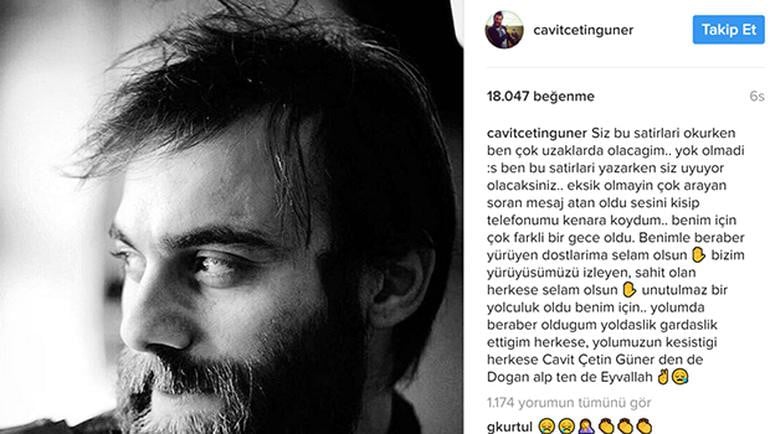Click hand emoji after 'herkese selam olsun'

click(629, 290)
